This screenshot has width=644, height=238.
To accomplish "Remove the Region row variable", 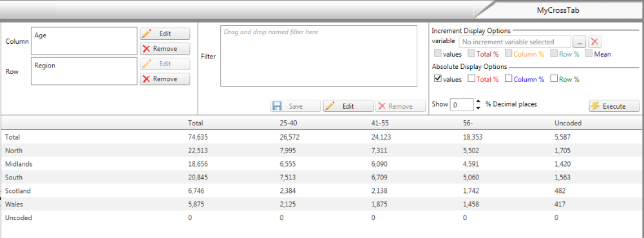I will coord(165,78).
